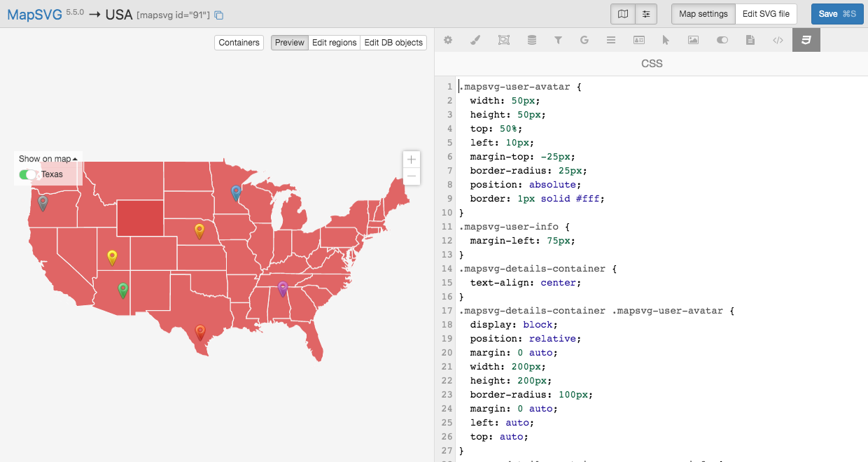Open the gear settings tab
The height and width of the screenshot is (462, 868).
(x=448, y=41)
